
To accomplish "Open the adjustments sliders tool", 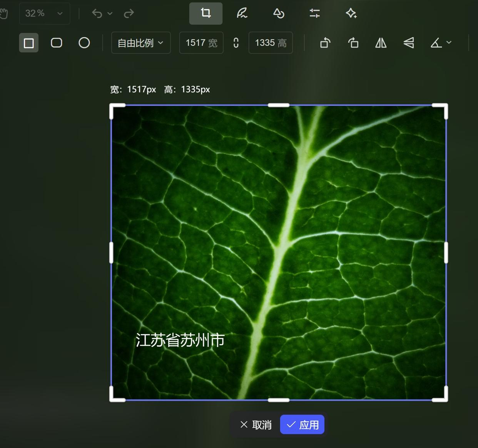I will 314,13.
